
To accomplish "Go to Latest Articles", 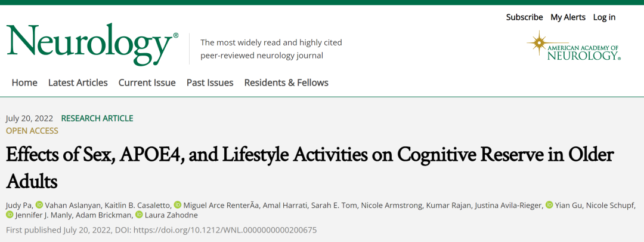I will 78,82.
